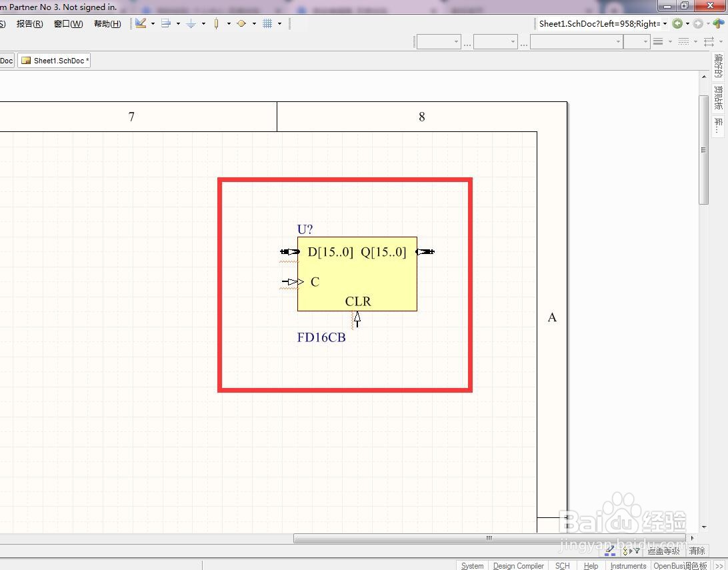The height and width of the screenshot is (570, 728).
Task: Open the arrow style icon
Action: (709, 42)
